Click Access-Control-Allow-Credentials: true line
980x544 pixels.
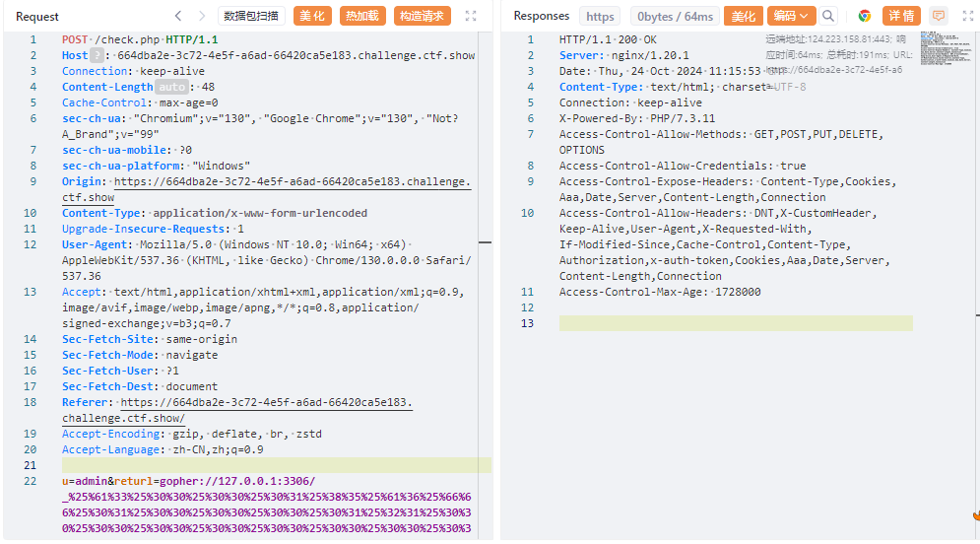tap(683, 166)
